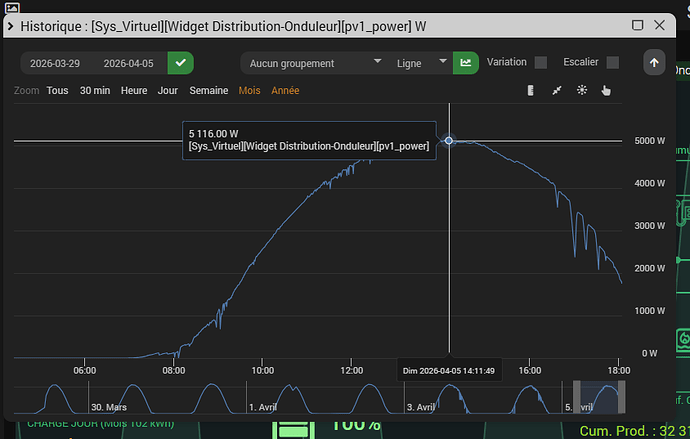Open the Ligne chart type dropdown
The width and height of the screenshot is (690, 439).
click(x=421, y=63)
